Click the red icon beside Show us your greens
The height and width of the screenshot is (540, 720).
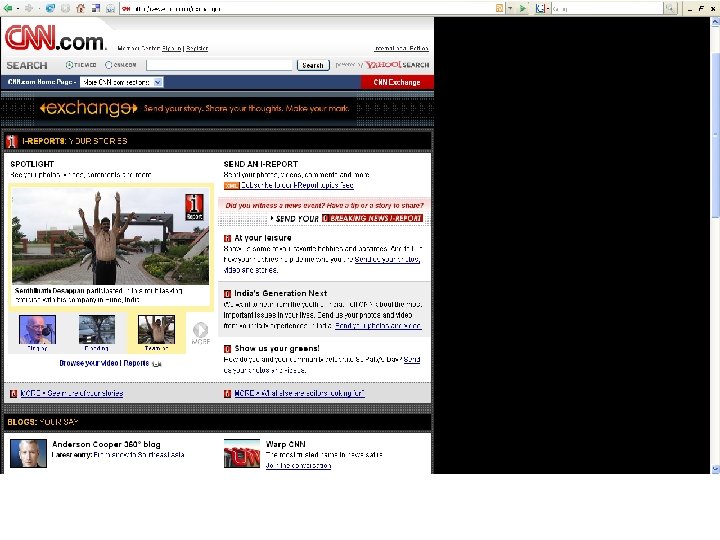[227, 349]
